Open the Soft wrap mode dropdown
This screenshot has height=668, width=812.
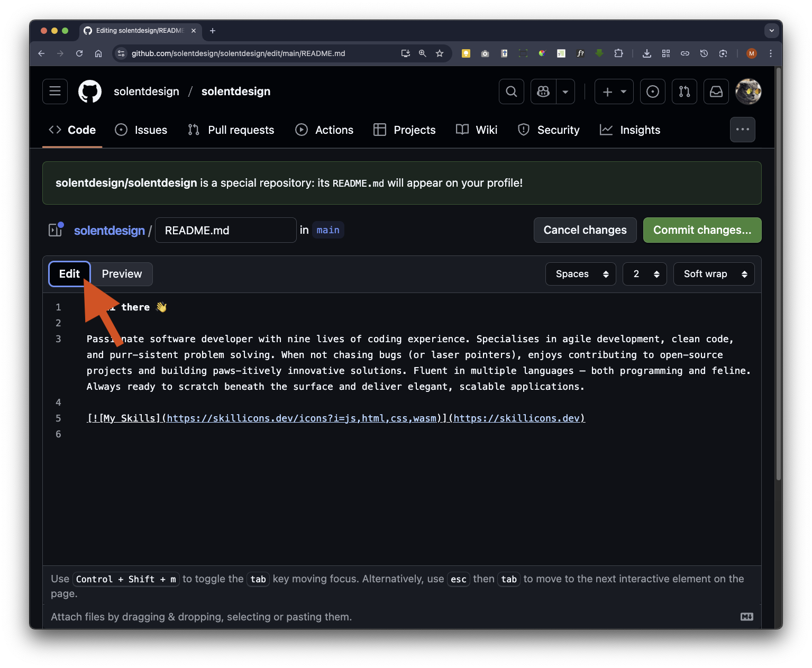(714, 274)
